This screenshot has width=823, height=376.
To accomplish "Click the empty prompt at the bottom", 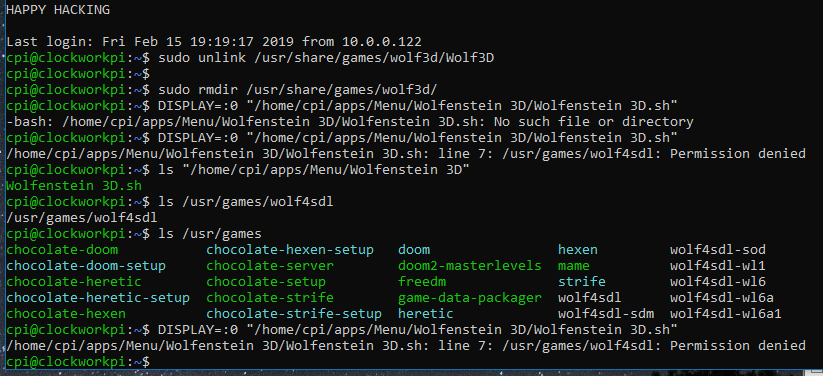I will [78, 362].
